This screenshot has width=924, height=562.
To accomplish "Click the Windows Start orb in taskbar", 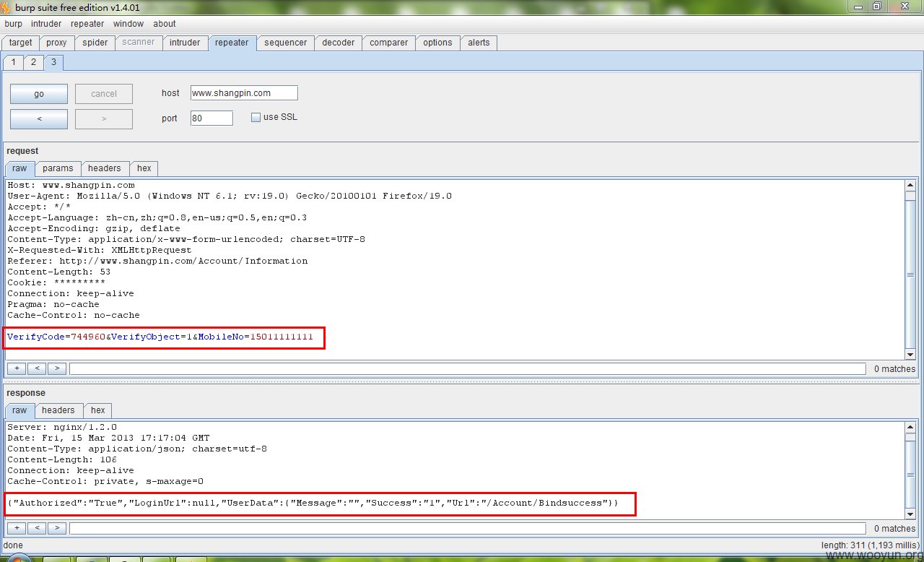I will click(x=18, y=558).
